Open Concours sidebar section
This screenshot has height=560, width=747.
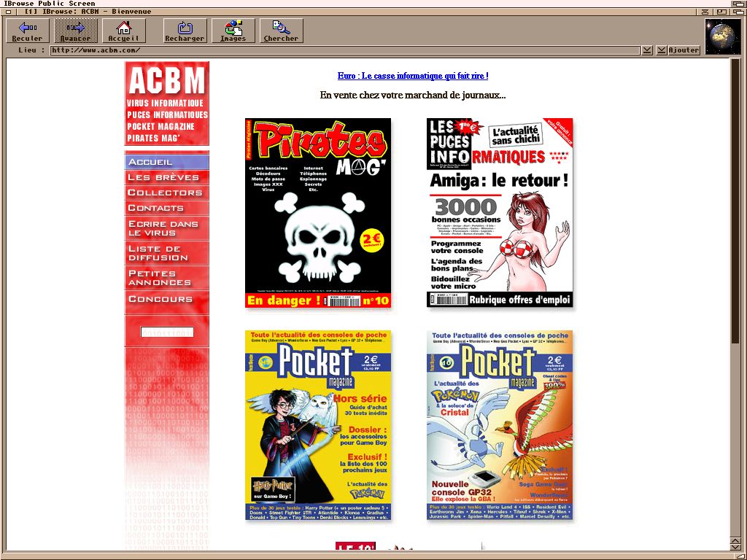tap(167, 299)
